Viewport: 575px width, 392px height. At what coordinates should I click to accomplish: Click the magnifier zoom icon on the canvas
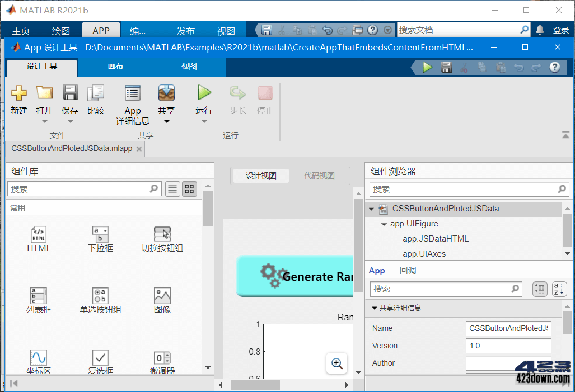tap(336, 363)
